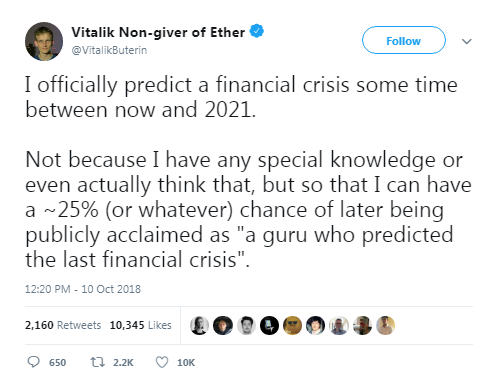Click the Vitalik Non-giver of Ether name
The height and width of the screenshot is (388, 501).
tap(158, 32)
